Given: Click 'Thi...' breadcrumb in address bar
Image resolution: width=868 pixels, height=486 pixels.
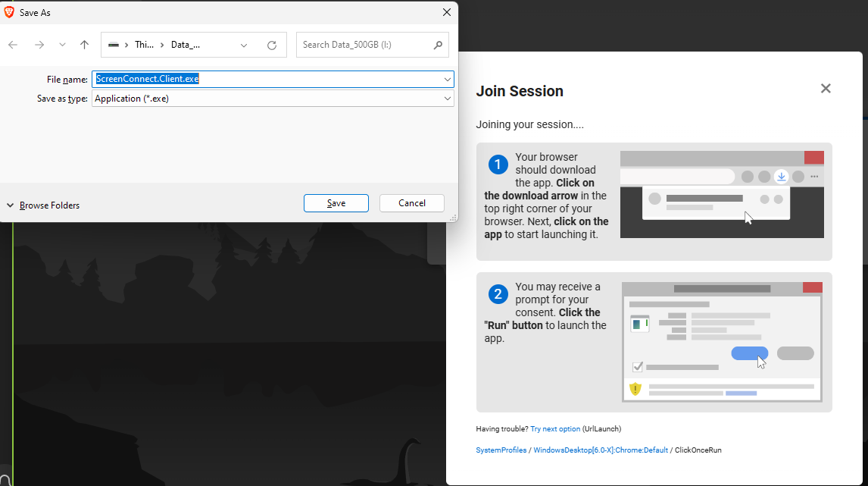Looking at the screenshot, I should coord(144,45).
